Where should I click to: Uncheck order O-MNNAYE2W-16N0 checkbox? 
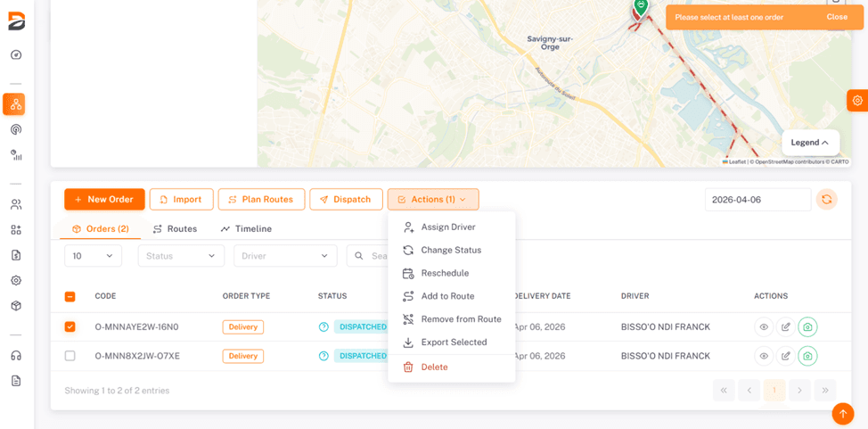[x=70, y=327]
